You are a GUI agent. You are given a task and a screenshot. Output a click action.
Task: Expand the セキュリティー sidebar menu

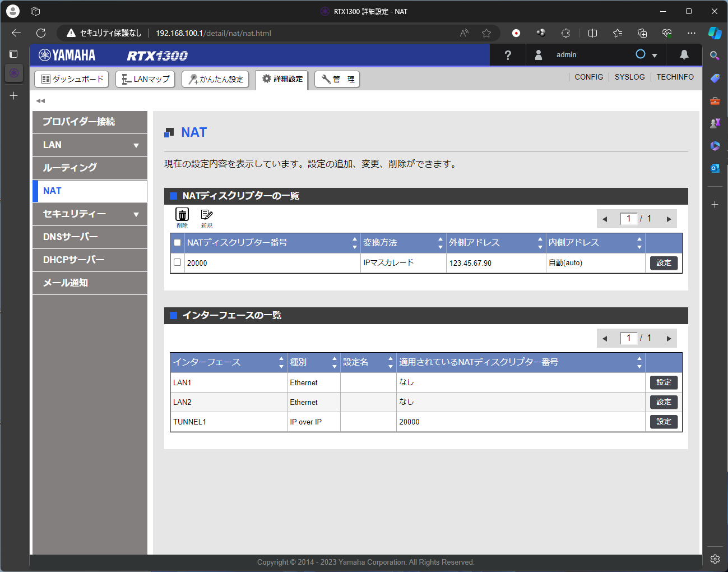point(136,214)
